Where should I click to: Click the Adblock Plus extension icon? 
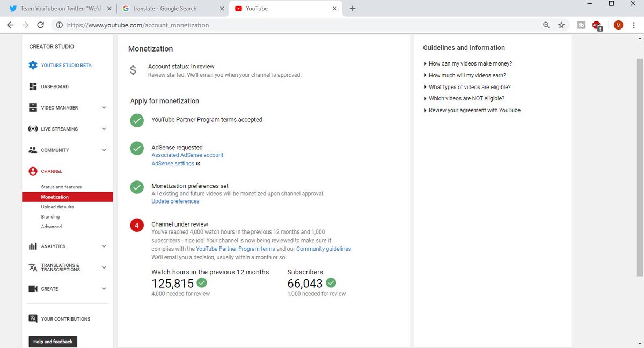[597, 25]
